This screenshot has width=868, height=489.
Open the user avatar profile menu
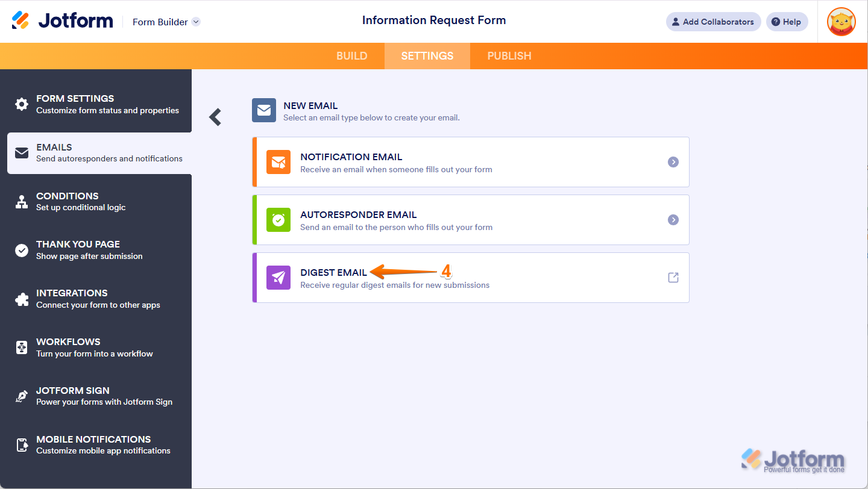click(841, 22)
